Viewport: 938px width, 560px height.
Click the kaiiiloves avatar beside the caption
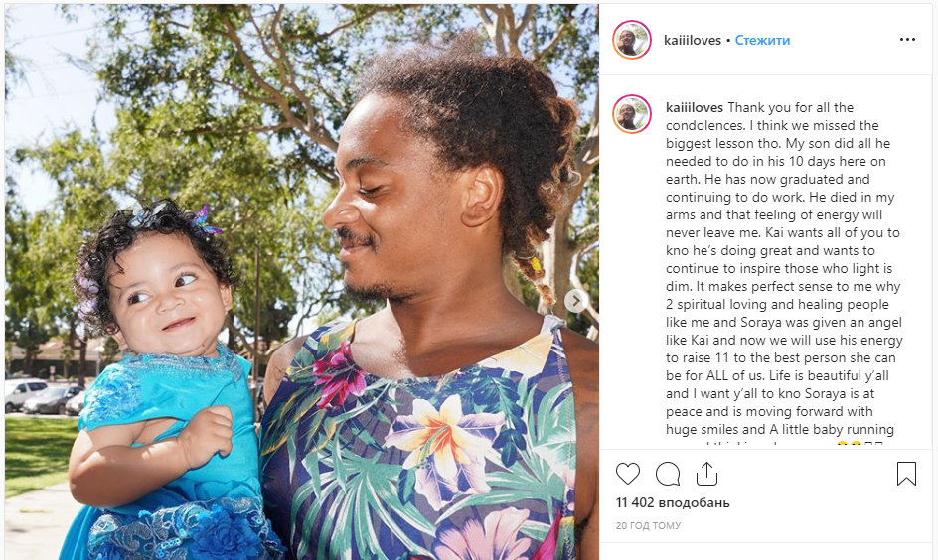click(632, 114)
